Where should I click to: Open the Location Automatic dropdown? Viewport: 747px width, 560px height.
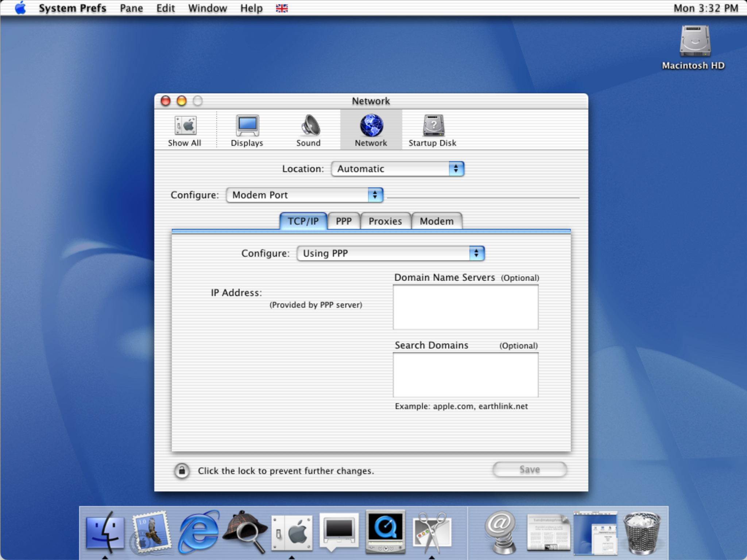398,169
